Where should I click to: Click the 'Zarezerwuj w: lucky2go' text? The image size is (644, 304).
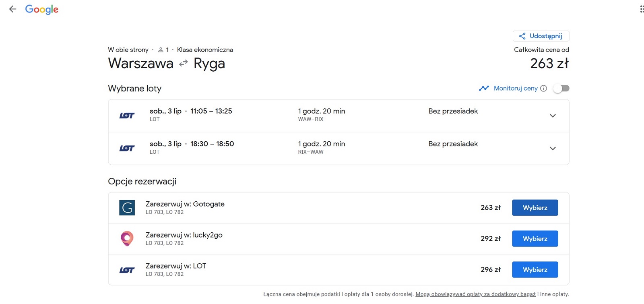184,235
